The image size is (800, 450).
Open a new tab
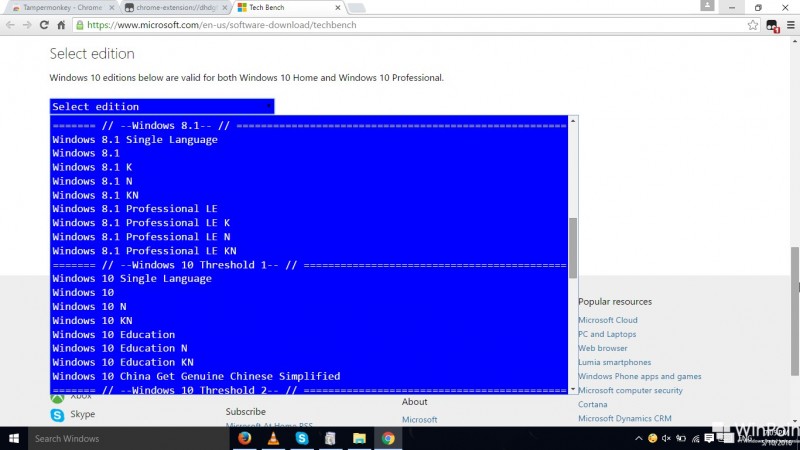356,8
